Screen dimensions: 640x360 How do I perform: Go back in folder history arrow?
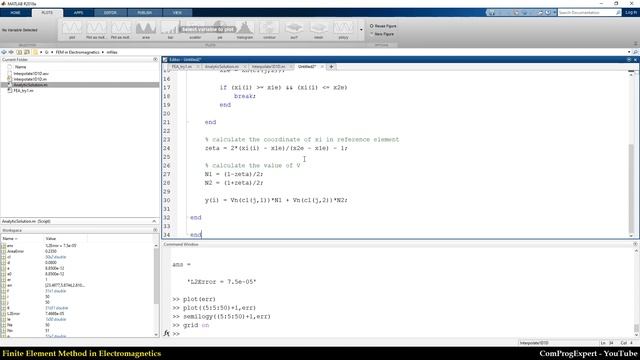(x=4, y=52)
